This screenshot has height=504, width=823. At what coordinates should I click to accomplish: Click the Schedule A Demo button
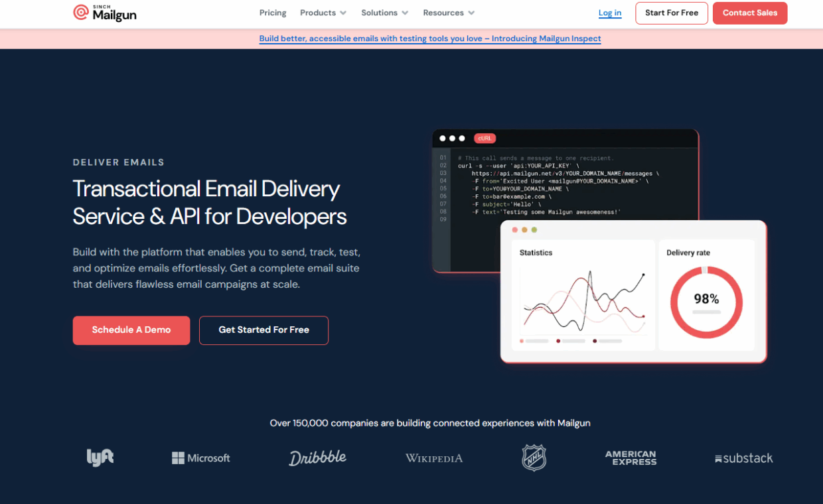pyautogui.click(x=131, y=330)
